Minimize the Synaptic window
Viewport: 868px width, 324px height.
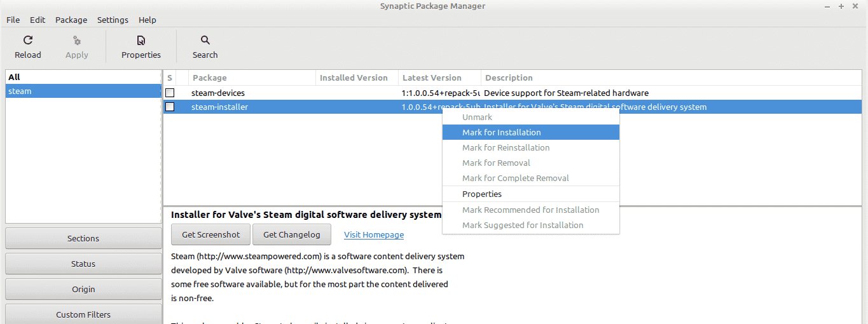coord(829,6)
